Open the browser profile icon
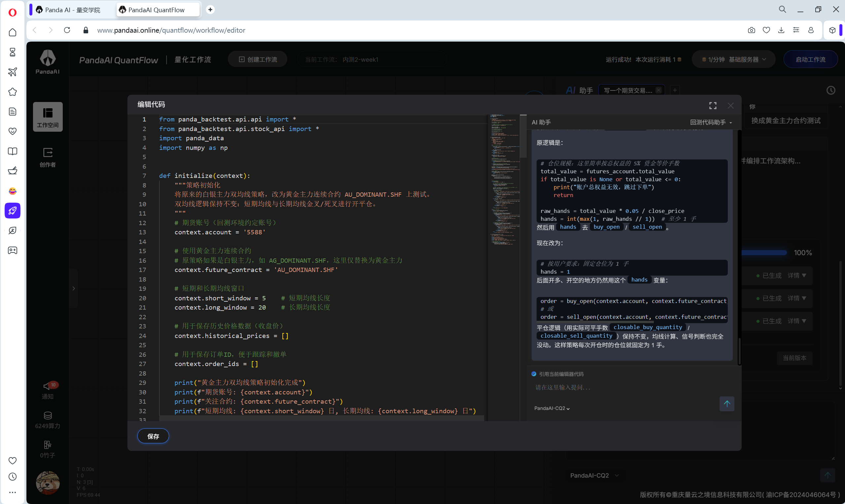 click(x=811, y=30)
